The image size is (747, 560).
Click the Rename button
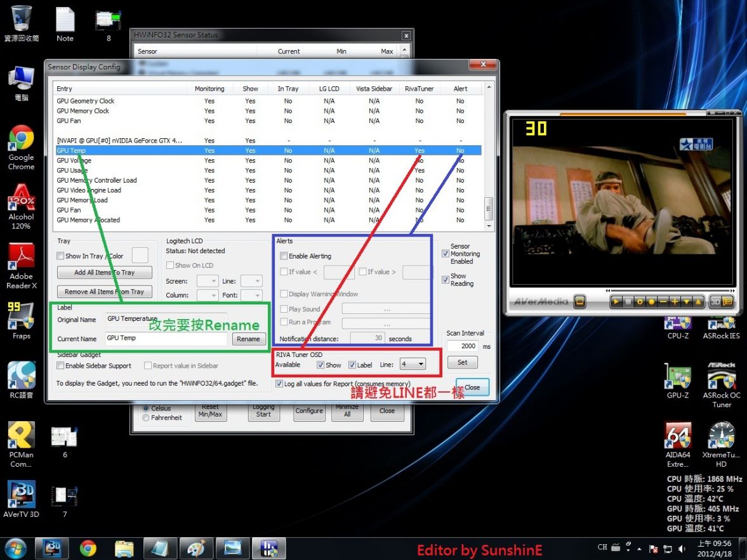[x=248, y=339]
